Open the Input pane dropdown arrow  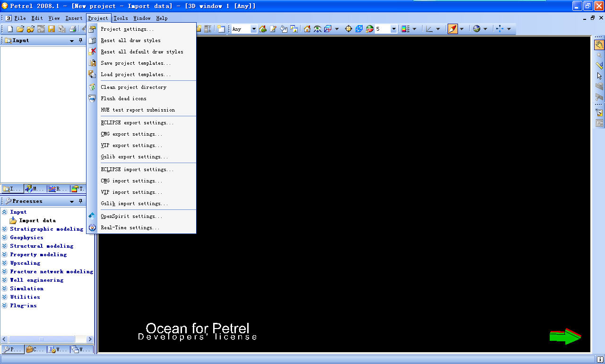coord(72,41)
